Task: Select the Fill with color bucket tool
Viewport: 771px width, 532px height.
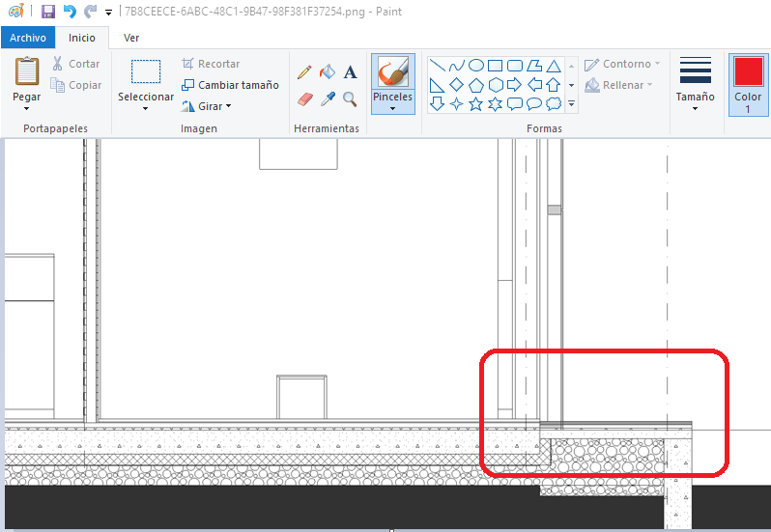Action: click(327, 72)
